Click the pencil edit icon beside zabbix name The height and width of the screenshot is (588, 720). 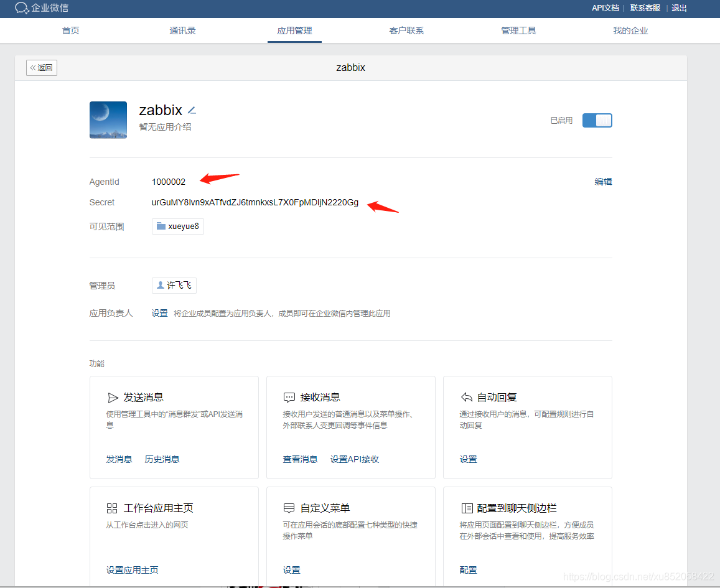click(192, 110)
